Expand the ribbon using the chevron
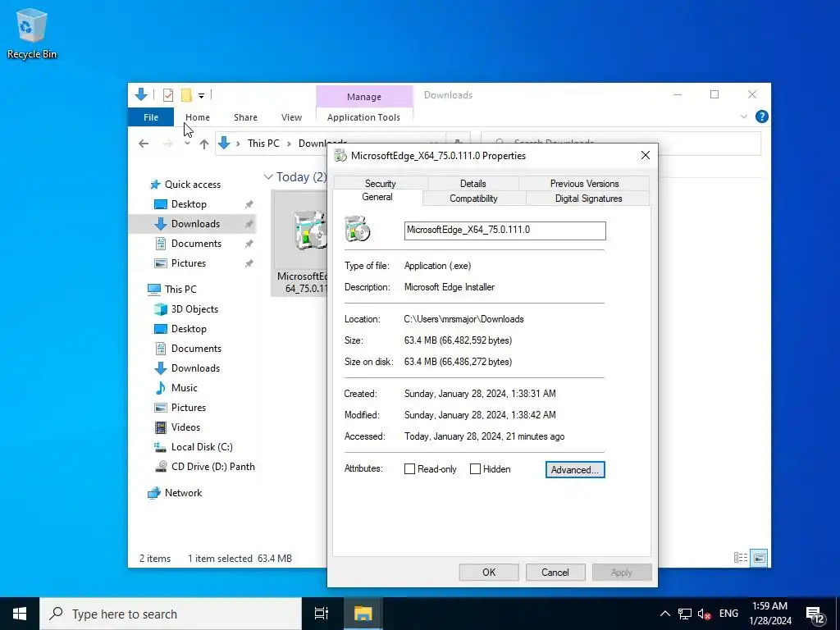The height and width of the screenshot is (630, 840). 743,116
